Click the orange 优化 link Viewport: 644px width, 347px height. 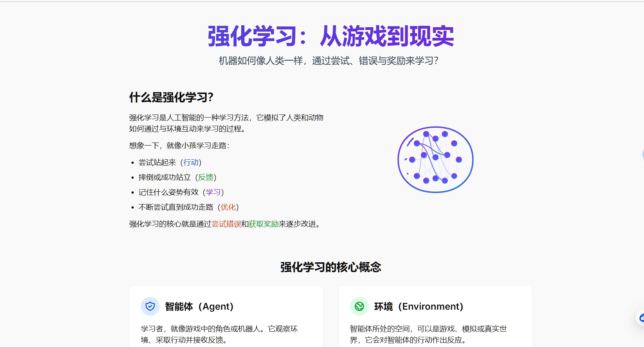pos(229,207)
